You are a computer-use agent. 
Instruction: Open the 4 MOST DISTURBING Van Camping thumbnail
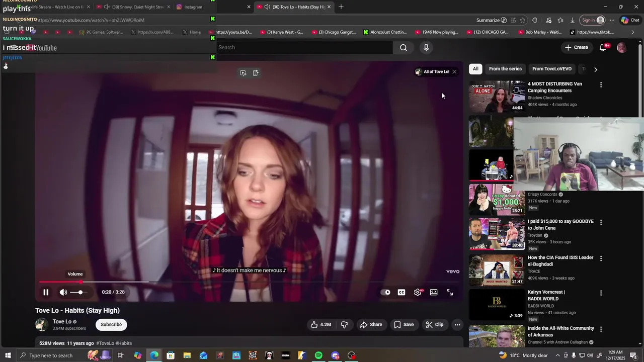point(497,96)
